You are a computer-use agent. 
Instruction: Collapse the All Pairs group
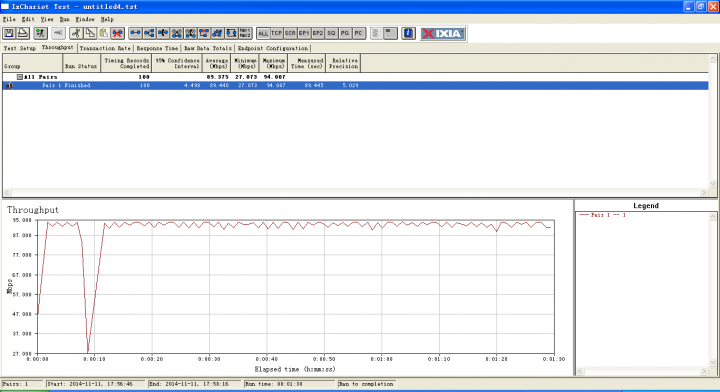click(20, 77)
